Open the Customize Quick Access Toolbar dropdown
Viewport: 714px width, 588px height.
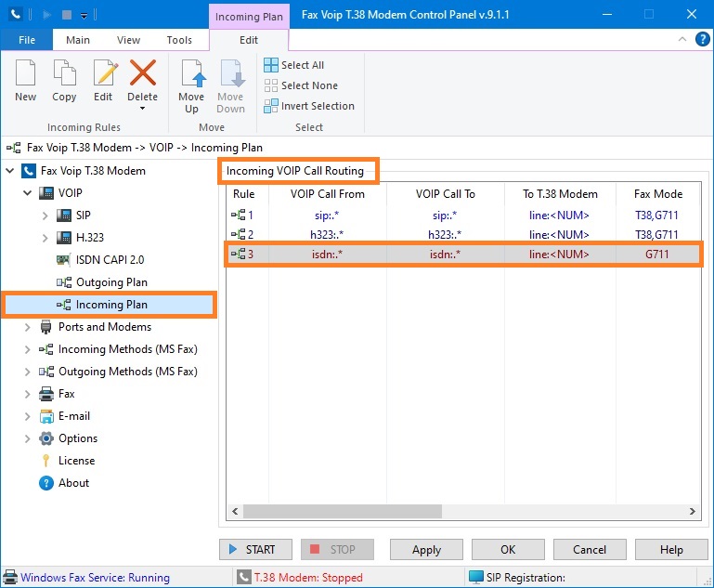(x=84, y=16)
